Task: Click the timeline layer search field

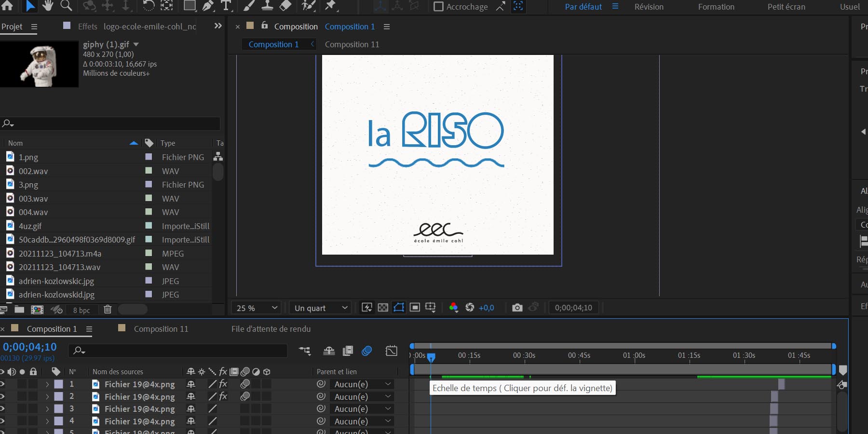Action: click(x=178, y=351)
